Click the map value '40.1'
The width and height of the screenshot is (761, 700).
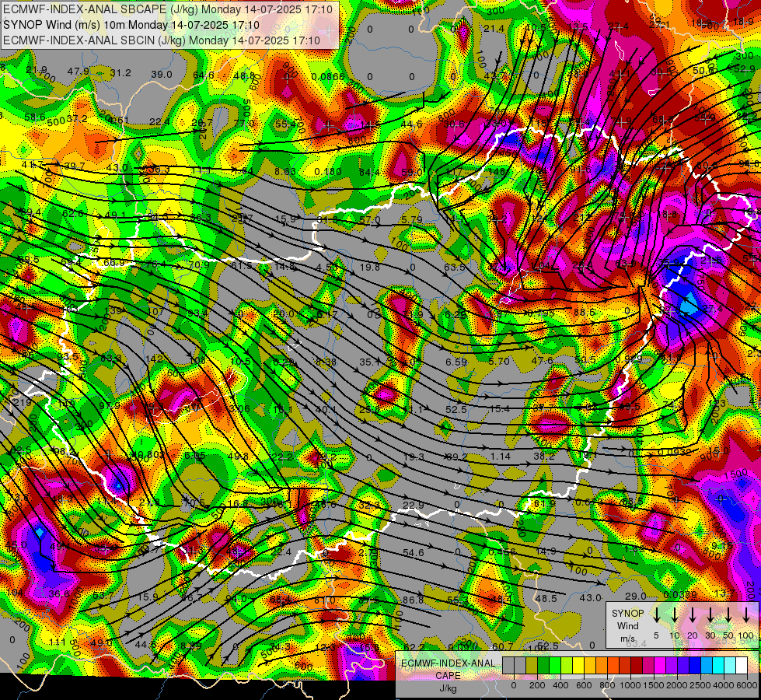326,410
